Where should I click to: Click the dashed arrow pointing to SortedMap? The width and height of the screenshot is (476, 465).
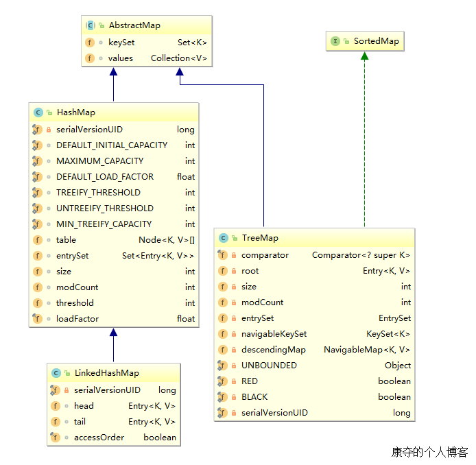(x=365, y=137)
